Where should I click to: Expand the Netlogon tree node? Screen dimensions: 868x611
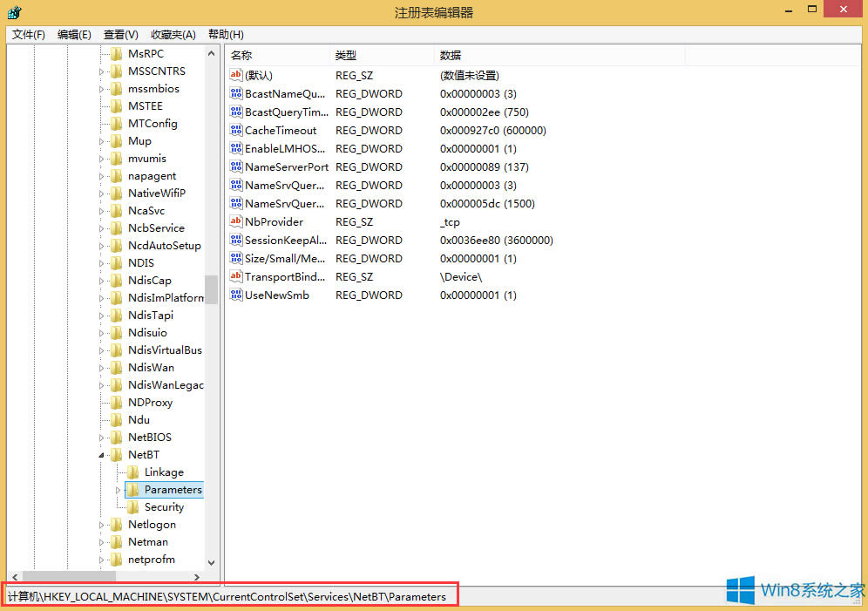tap(103, 524)
